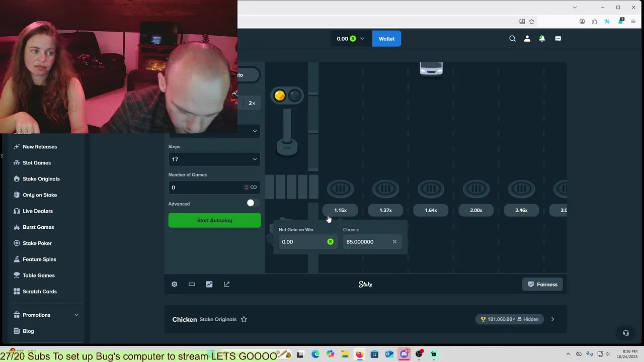Viewport: 644px width, 362px height.
Task: Click the 2× bet multiplier button
Action: tap(252, 103)
